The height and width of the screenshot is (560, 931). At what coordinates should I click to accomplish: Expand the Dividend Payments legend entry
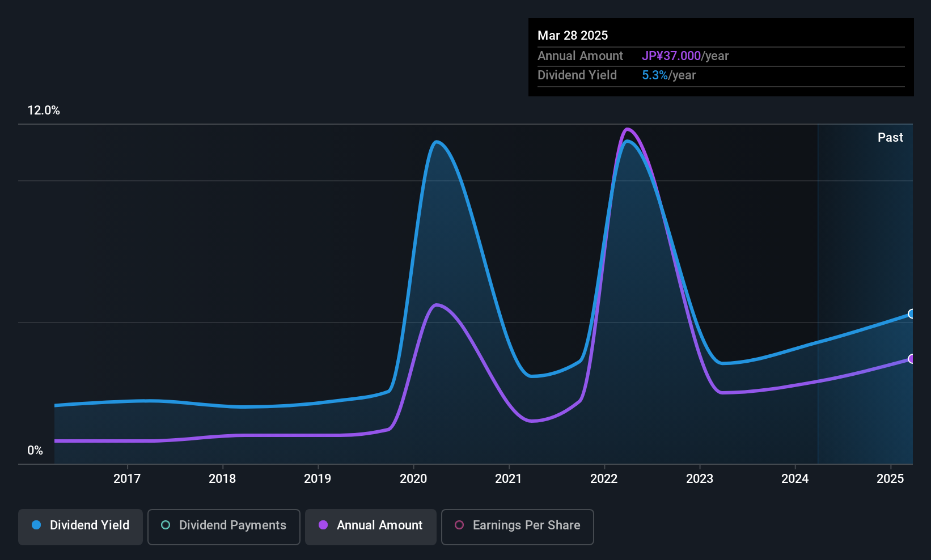click(223, 525)
